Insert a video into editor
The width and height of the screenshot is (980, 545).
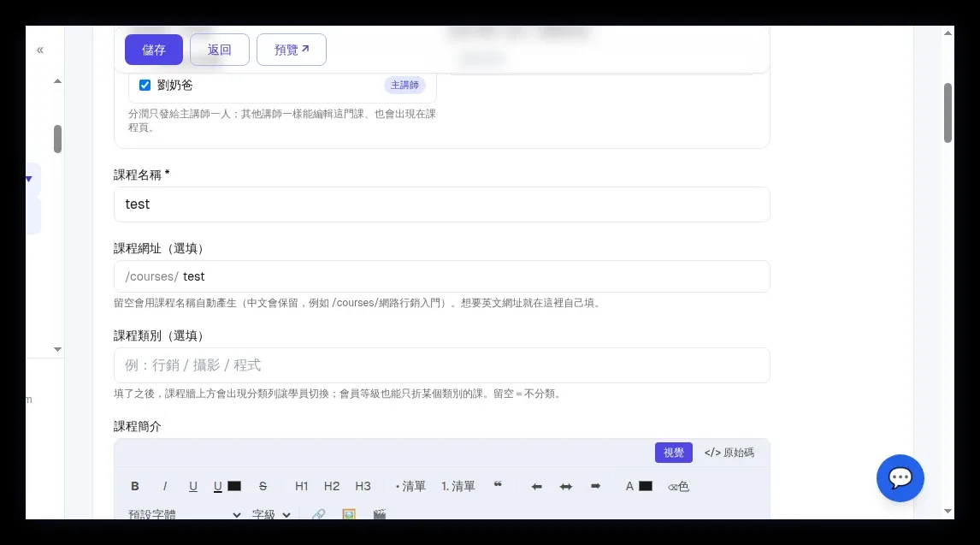(x=380, y=513)
